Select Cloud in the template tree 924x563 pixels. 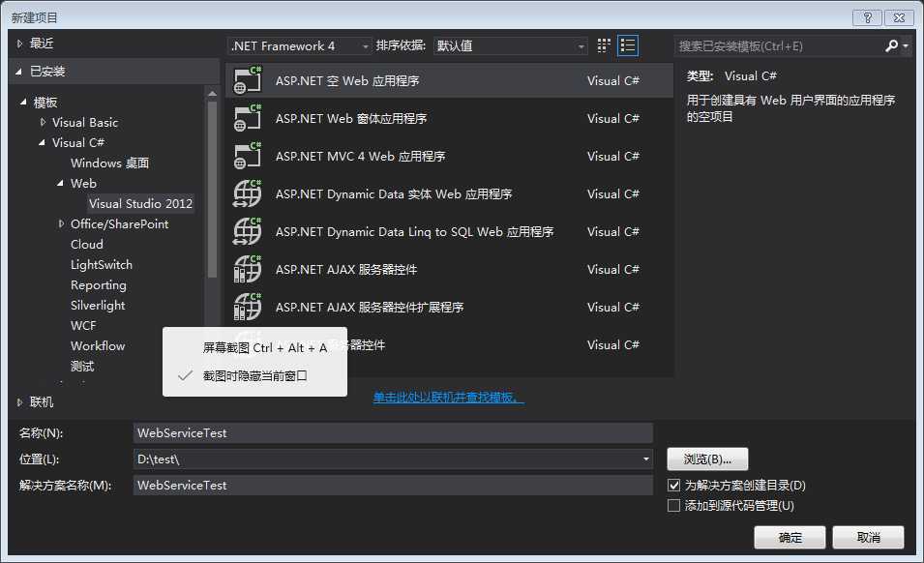pyautogui.click(x=87, y=245)
